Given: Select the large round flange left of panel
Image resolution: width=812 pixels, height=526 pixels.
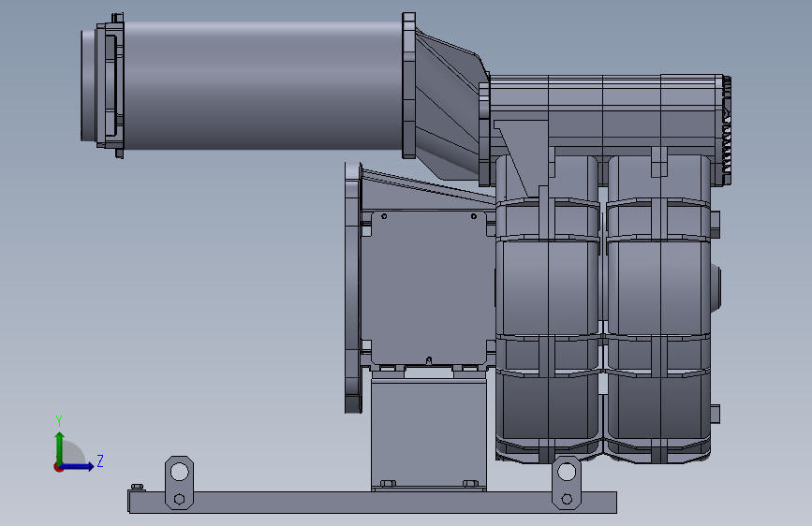Looking at the screenshot, I should [353, 288].
